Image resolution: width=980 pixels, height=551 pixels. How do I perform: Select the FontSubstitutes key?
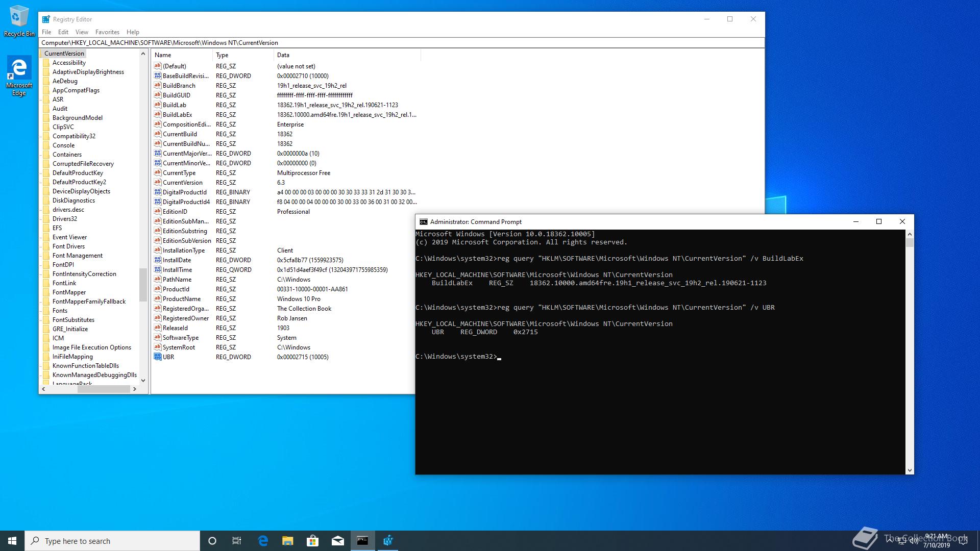[73, 320]
